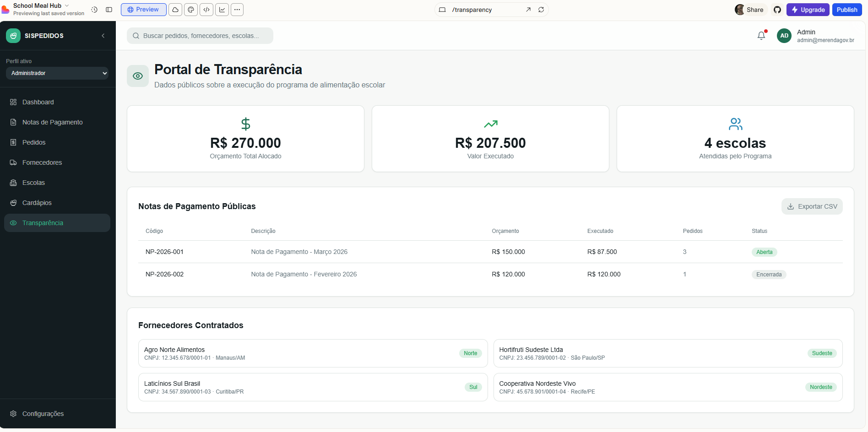Open the more options ellipsis menu
The height and width of the screenshot is (432, 868).
tap(237, 10)
